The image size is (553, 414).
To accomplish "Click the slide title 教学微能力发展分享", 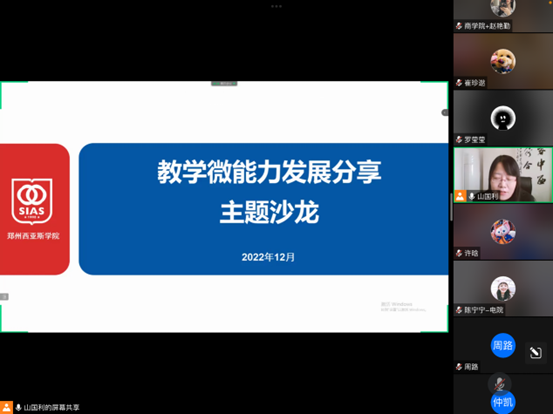I will click(x=269, y=172).
